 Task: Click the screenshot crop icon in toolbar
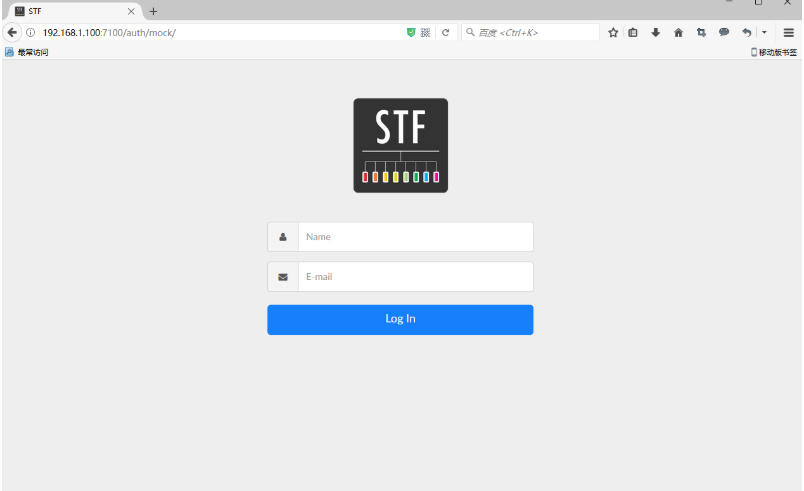click(701, 32)
